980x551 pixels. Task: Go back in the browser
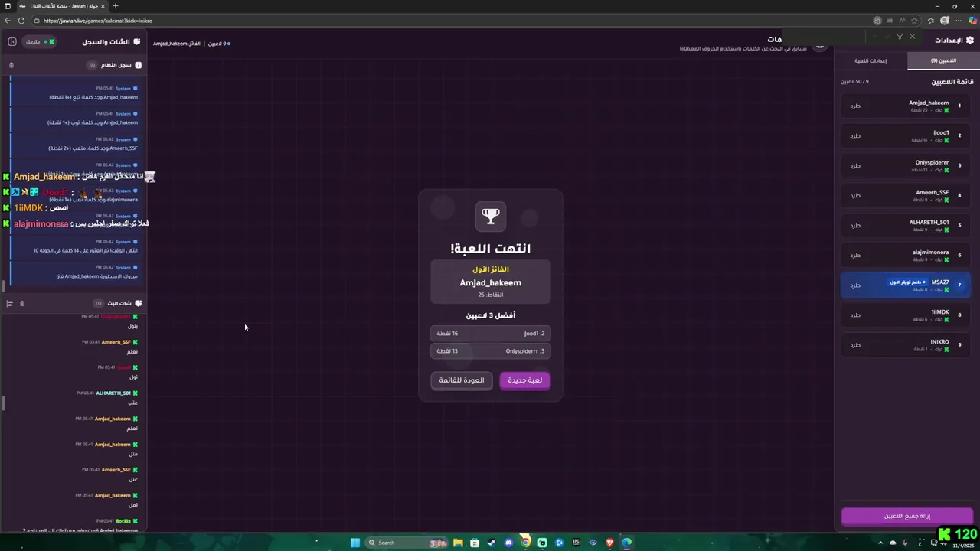click(8, 21)
